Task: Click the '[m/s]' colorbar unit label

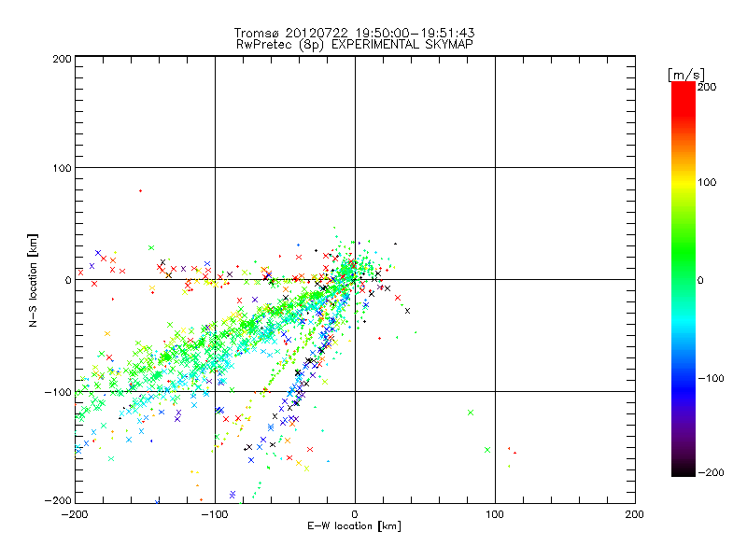Action: (686, 75)
